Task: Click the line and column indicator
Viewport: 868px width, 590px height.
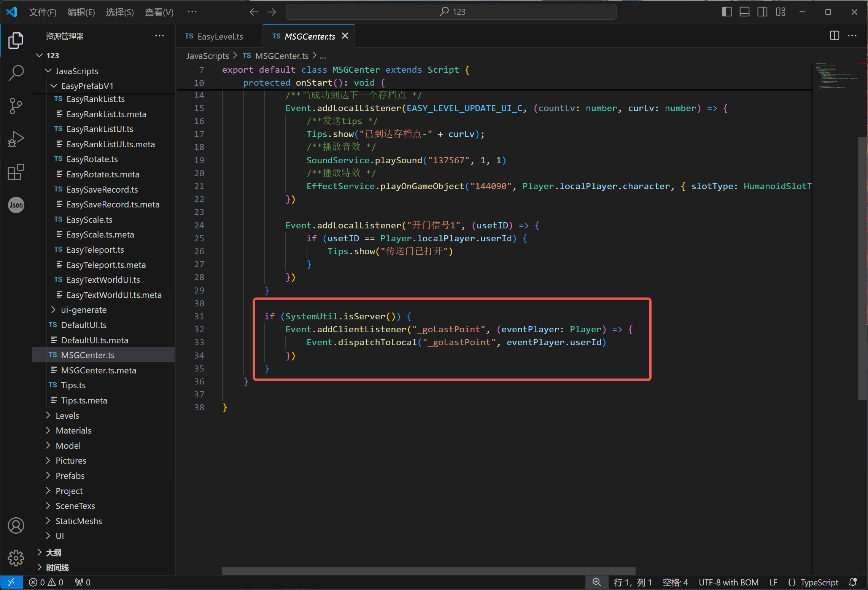Action: [x=633, y=582]
